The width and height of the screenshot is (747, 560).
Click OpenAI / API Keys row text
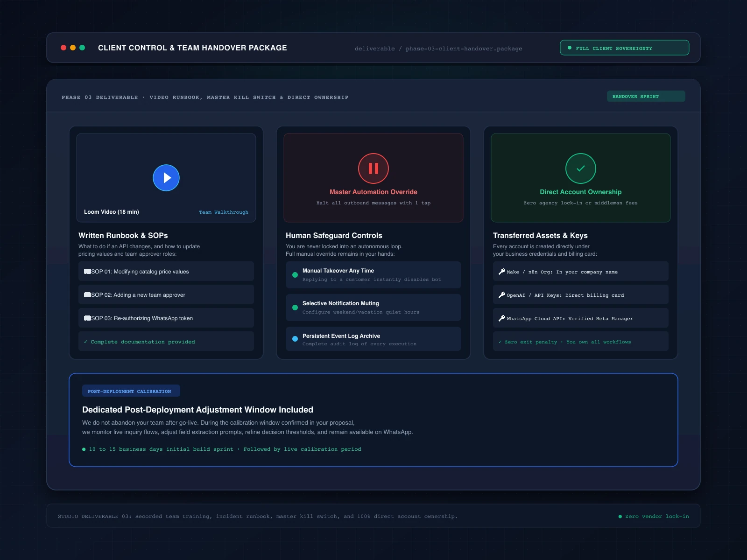coord(565,295)
